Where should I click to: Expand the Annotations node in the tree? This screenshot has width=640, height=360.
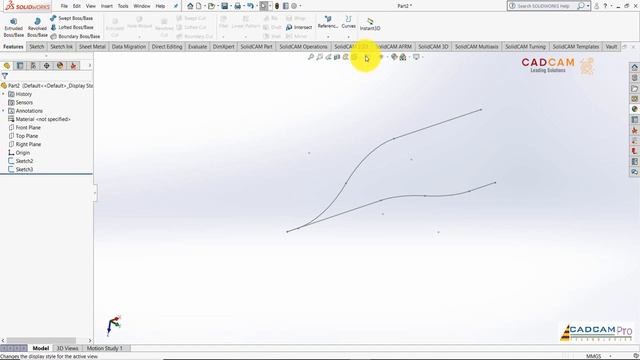click(4, 111)
